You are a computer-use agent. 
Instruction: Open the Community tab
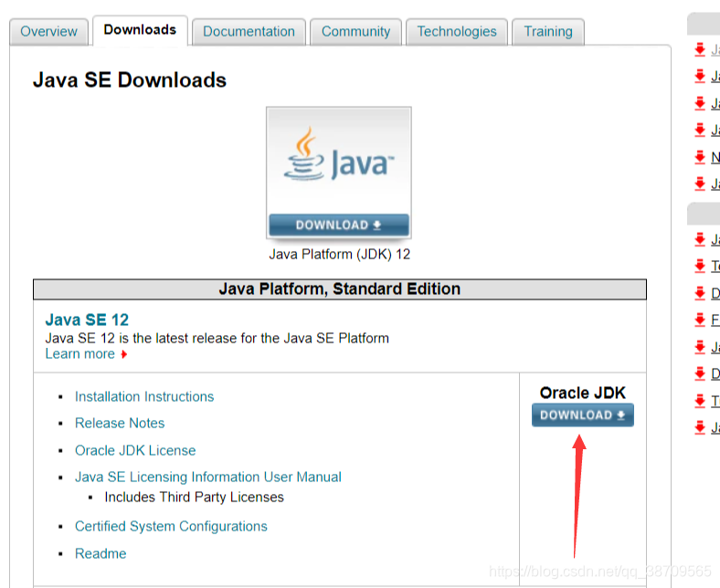[355, 32]
